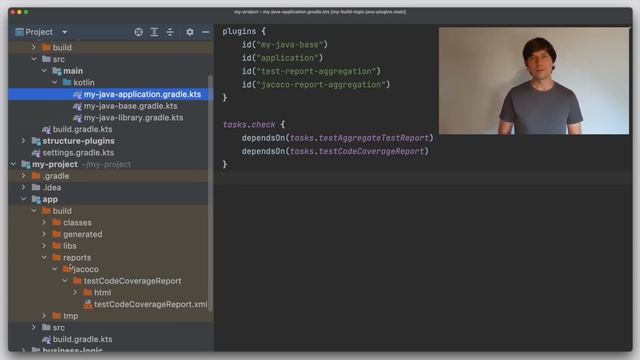Expand the libs folder
This screenshot has height=360, width=640.
tap(44, 246)
